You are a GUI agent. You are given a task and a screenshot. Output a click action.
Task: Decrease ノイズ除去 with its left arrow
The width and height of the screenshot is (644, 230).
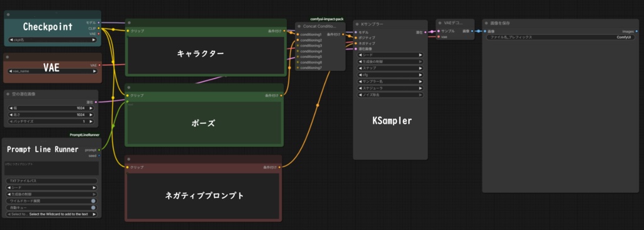point(360,95)
